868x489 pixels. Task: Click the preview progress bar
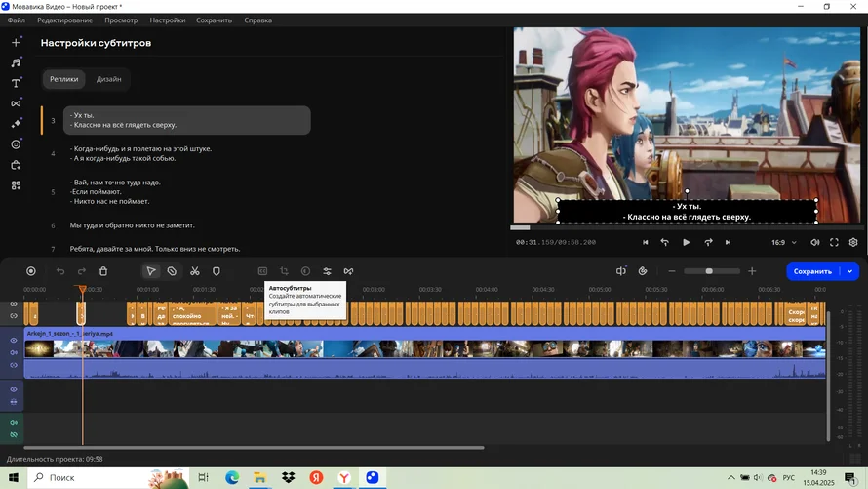pos(687,227)
